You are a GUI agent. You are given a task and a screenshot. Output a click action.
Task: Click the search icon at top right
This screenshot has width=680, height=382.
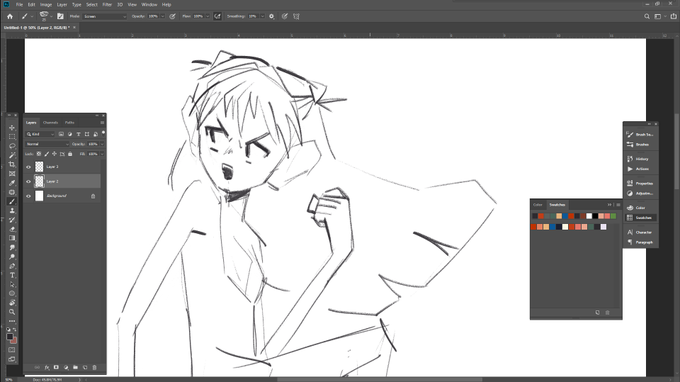click(x=647, y=16)
